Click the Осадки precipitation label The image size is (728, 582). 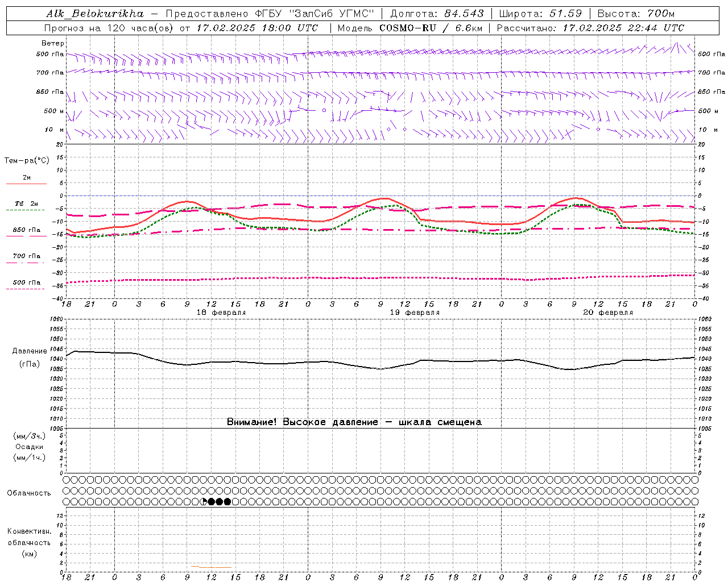click(30, 447)
